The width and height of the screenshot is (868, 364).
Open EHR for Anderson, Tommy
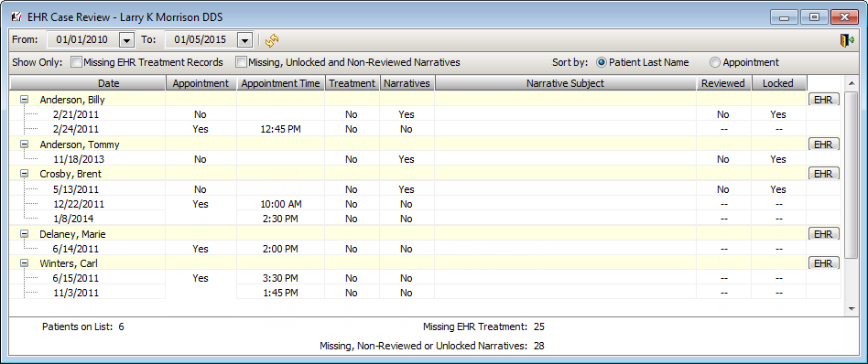(824, 144)
